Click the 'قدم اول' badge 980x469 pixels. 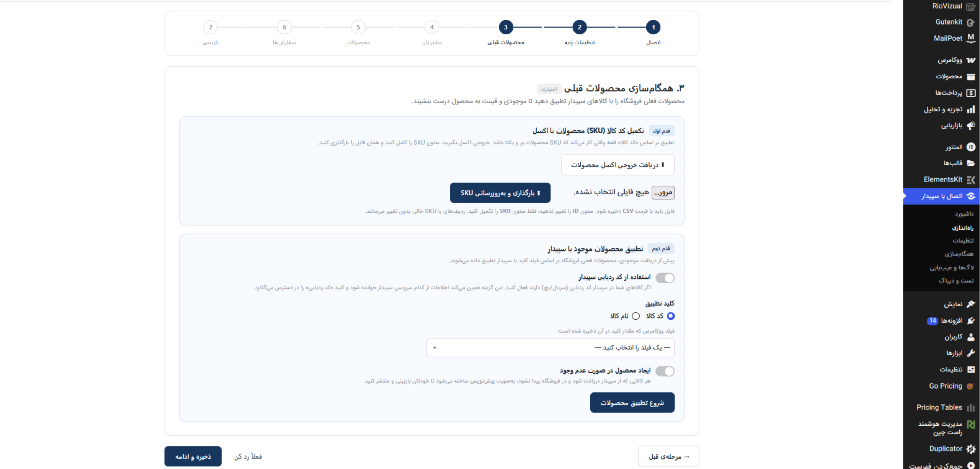coord(661,131)
